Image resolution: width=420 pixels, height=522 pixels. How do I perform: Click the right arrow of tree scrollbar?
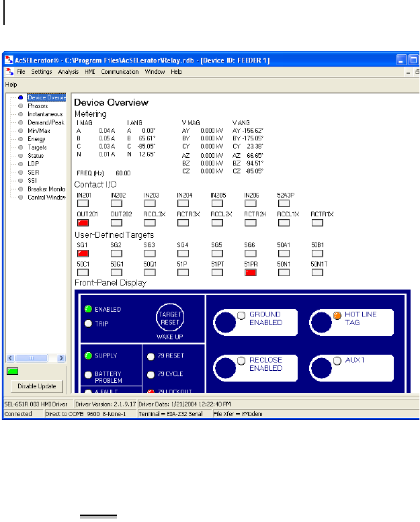click(x=61, y=358)
